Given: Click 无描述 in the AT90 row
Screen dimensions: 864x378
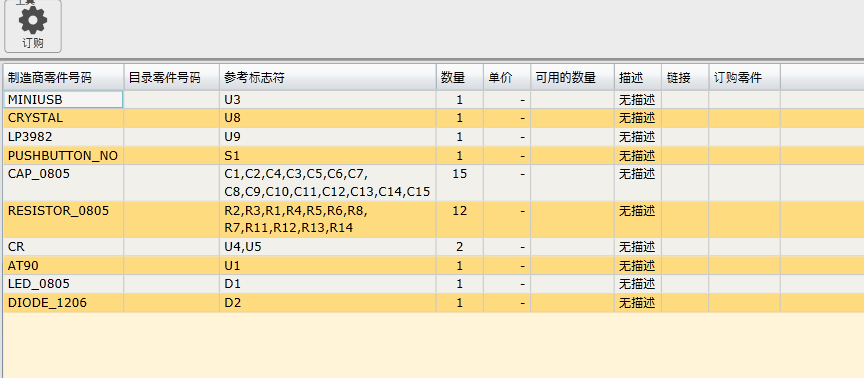Looking at the screenshot, I should point(637,266).
